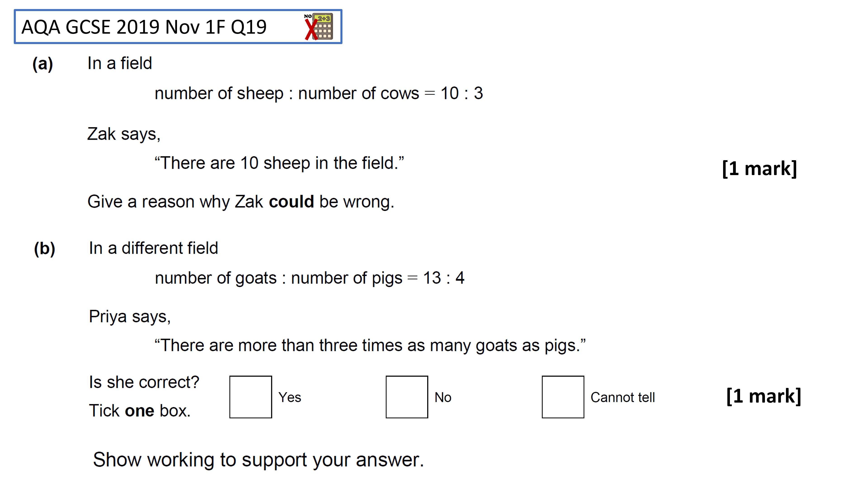Image resolution: width=868 pixels, height=488 pixels.
Task: Click the red X over calculator
Action: [311, 29]
